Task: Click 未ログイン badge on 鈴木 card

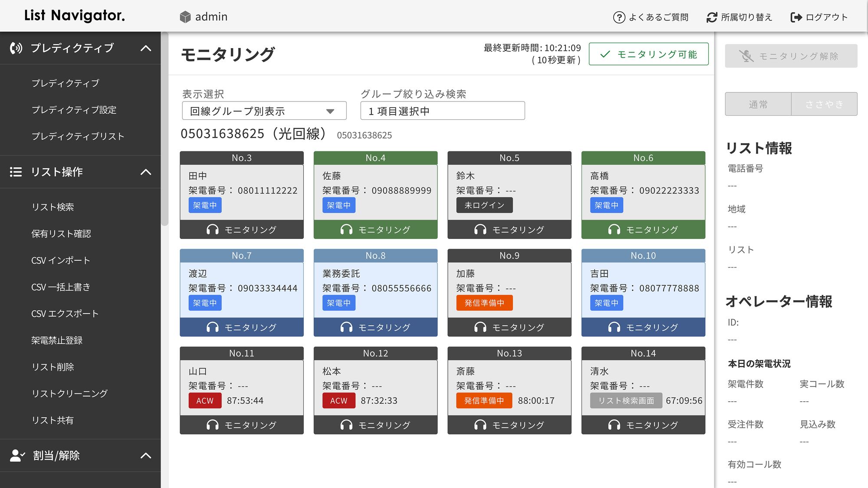Action: coord(484,205)
